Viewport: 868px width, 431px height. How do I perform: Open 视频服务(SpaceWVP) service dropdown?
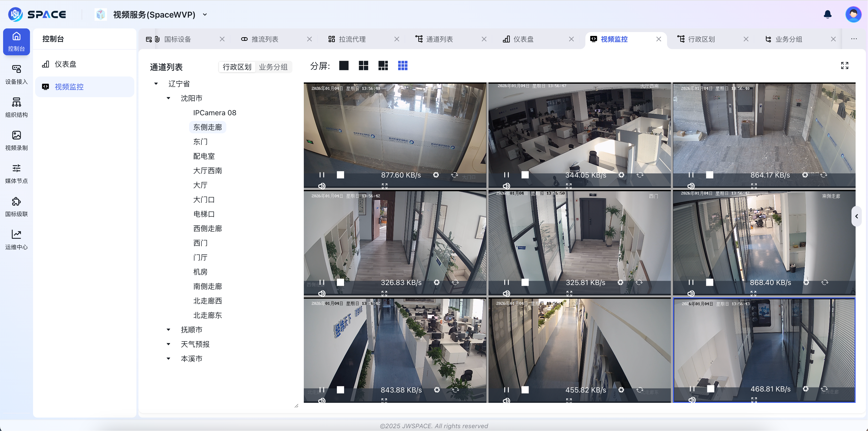(x=205, y=14)
